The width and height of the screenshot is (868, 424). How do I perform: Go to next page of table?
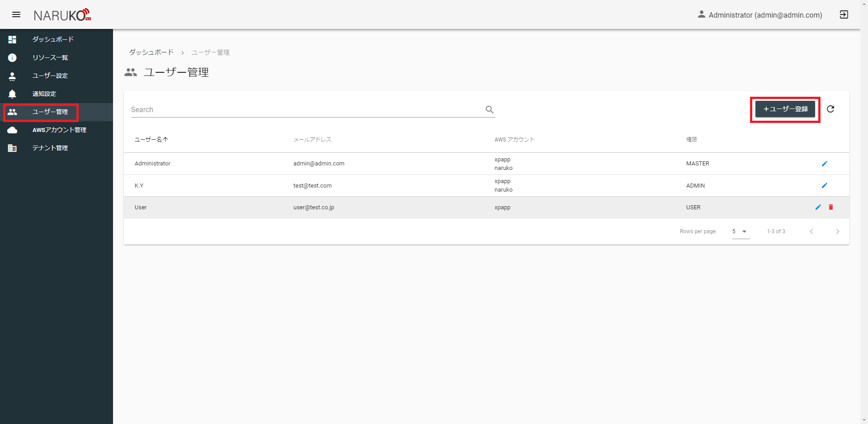[838, 231]
